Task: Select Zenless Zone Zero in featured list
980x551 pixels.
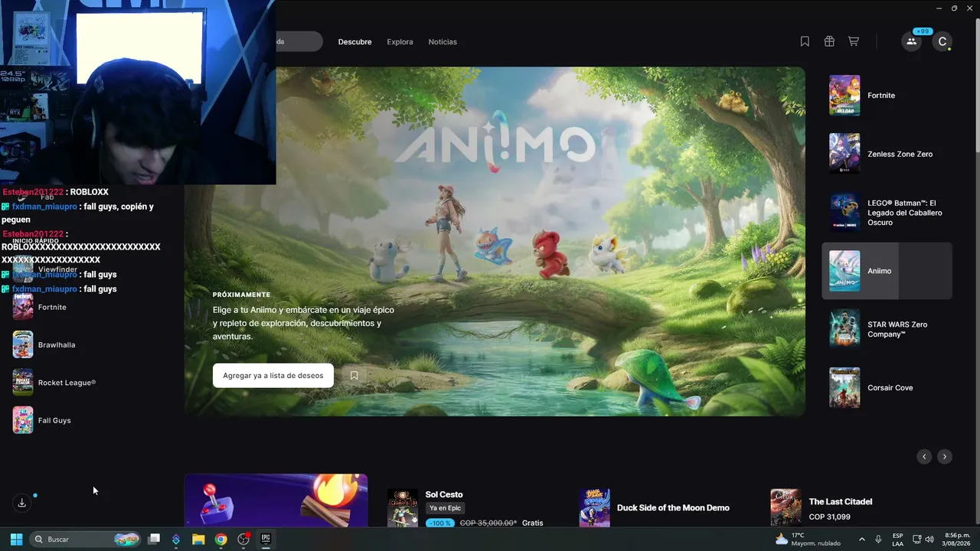Action: coord(887,154)
